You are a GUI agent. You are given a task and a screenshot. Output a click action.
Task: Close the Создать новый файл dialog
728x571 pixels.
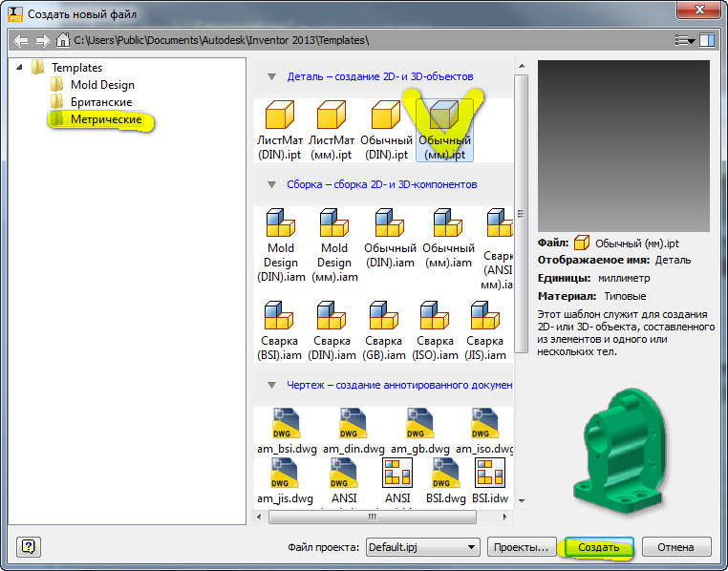[699, 10]
